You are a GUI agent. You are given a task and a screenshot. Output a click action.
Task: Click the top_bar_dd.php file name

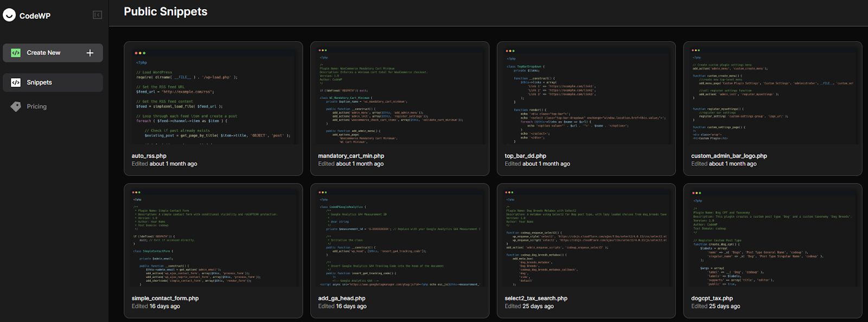526,156
